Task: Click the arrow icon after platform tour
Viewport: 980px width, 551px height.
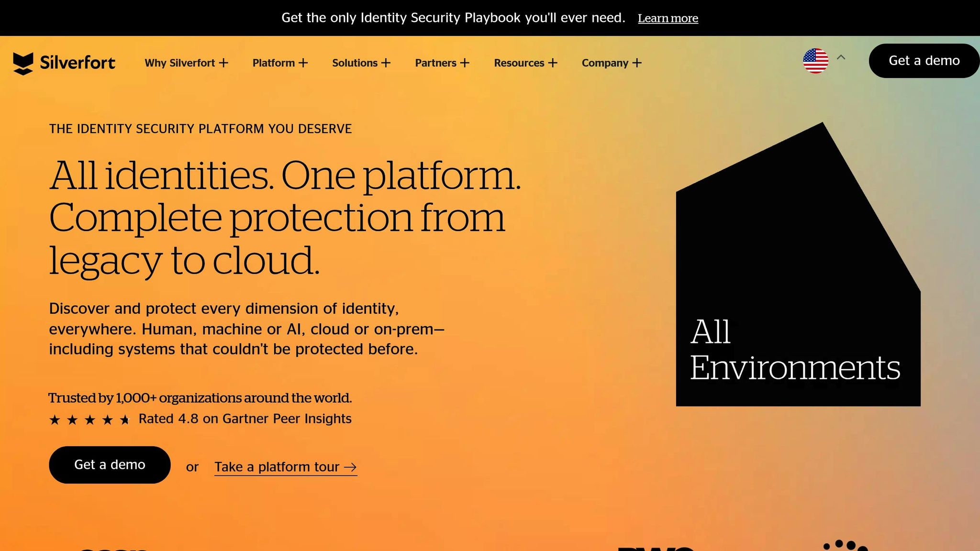Action: 350,467
